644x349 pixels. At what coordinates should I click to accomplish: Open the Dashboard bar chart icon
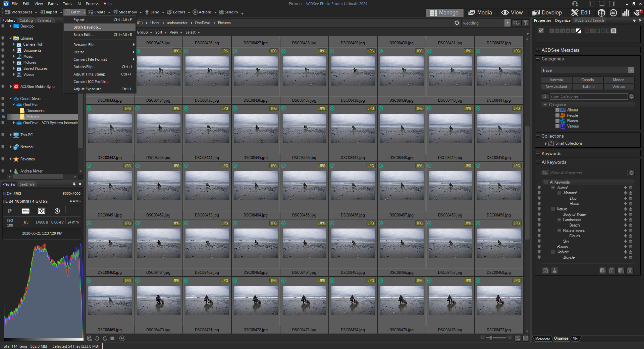[x=625, y=13]
